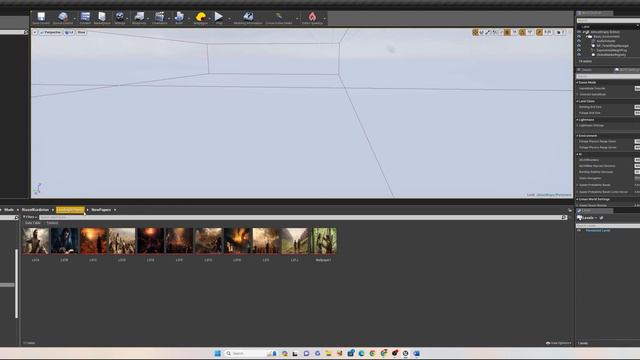Viewport: 640px width, 360px height.
Task: Open the scale snap value dropdown
Action: point(548,32)
